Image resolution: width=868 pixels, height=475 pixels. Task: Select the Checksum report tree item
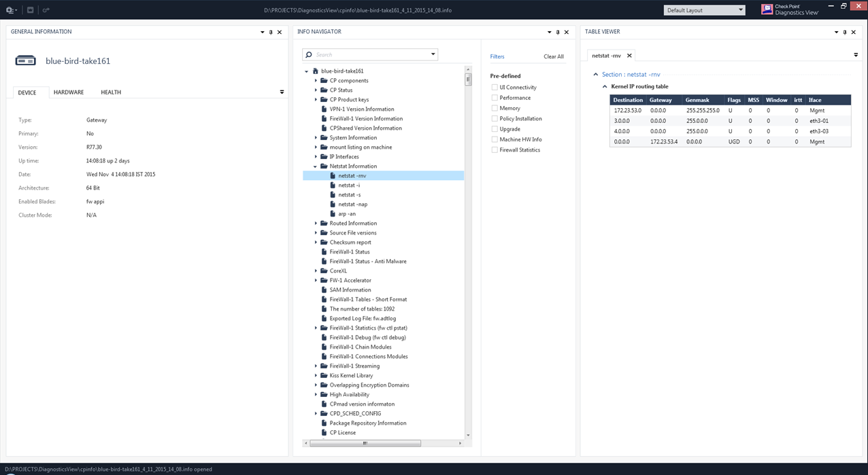[x=349, y=243]
